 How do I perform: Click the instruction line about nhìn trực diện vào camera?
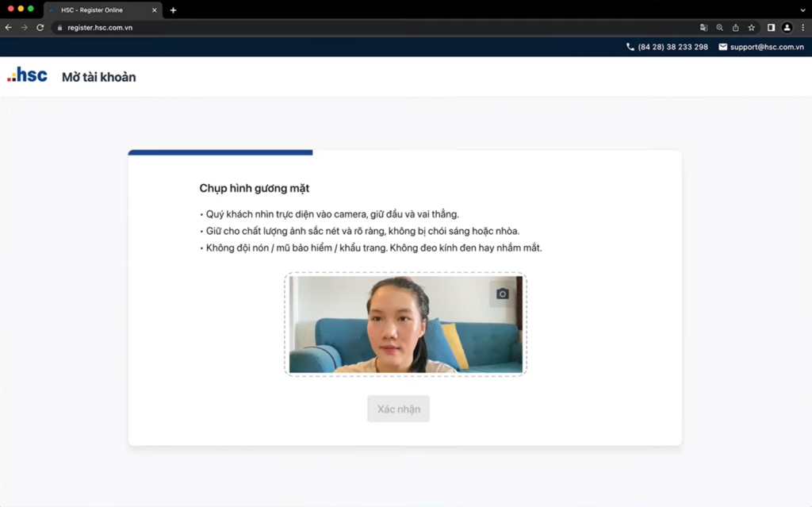[x=329, y=214]
